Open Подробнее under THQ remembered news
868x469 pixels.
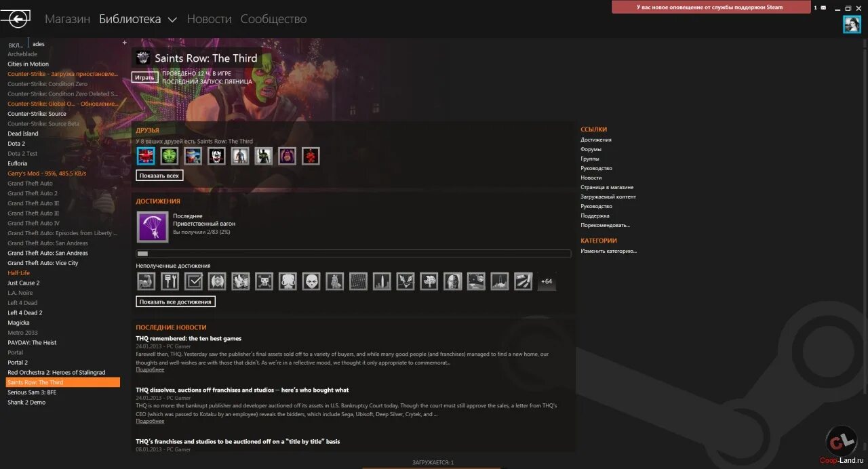pos(150,370)
